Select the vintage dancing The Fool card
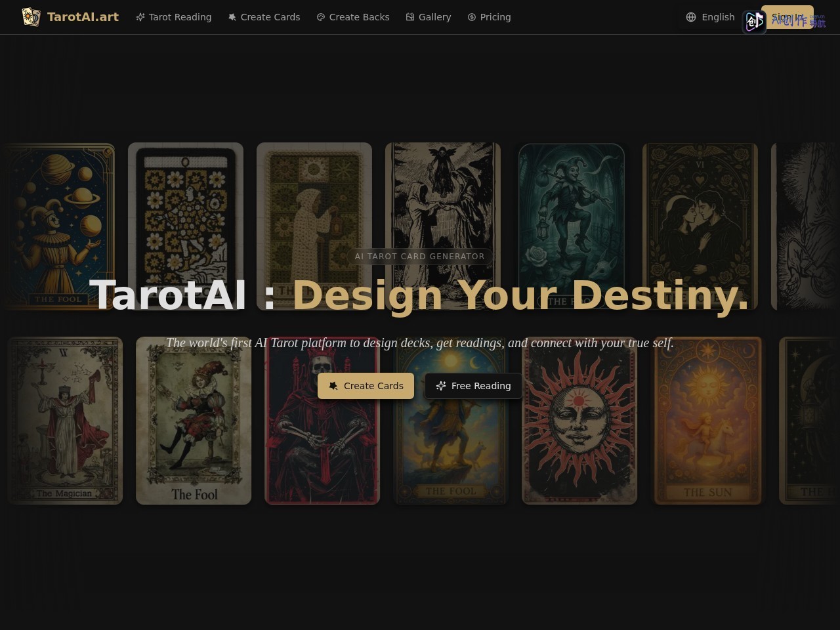Screen dimensions: 840x630 coord(194,421)
